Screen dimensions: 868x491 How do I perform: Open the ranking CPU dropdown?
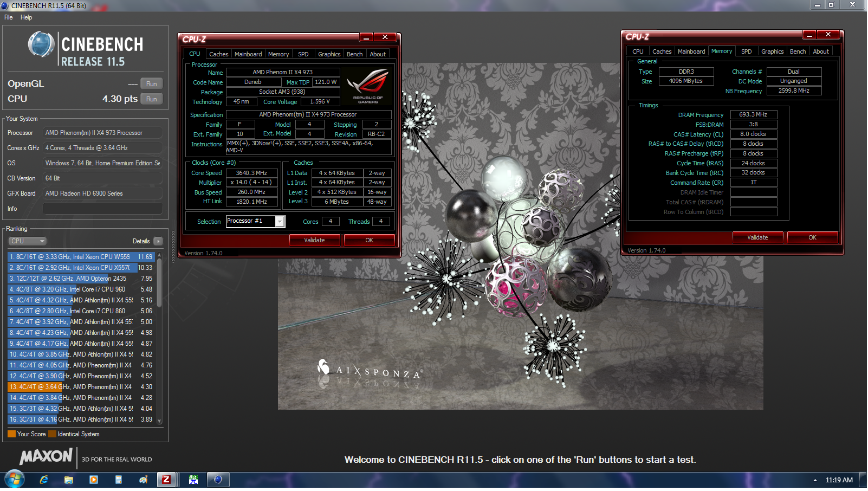point(27,241)
